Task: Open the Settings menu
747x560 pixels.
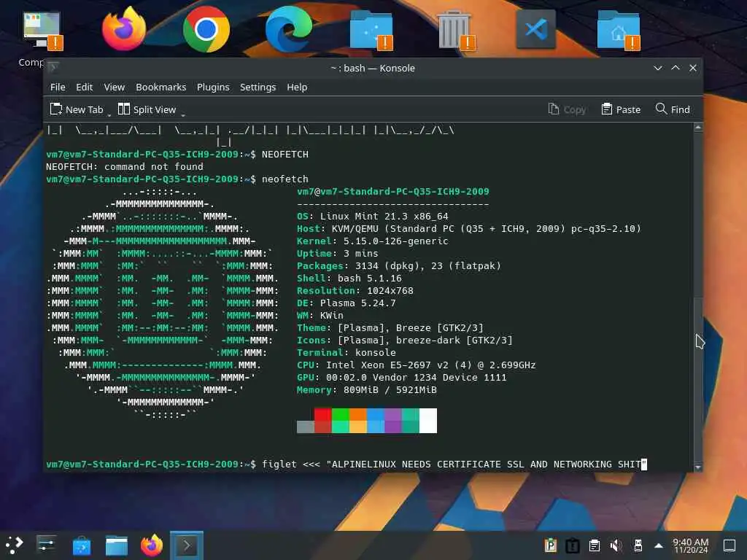Action: (258, 87)
